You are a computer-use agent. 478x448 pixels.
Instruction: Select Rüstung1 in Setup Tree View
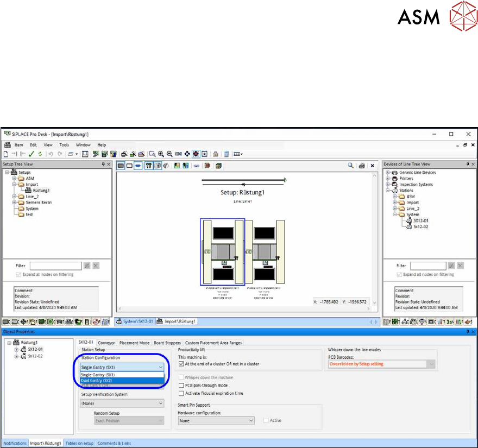tap(41, 191)
